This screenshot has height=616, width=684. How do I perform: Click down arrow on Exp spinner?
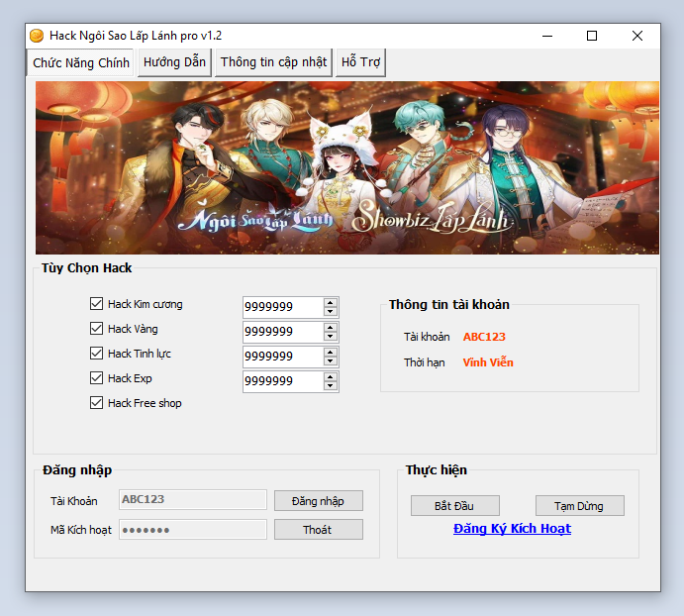(331, 386)
